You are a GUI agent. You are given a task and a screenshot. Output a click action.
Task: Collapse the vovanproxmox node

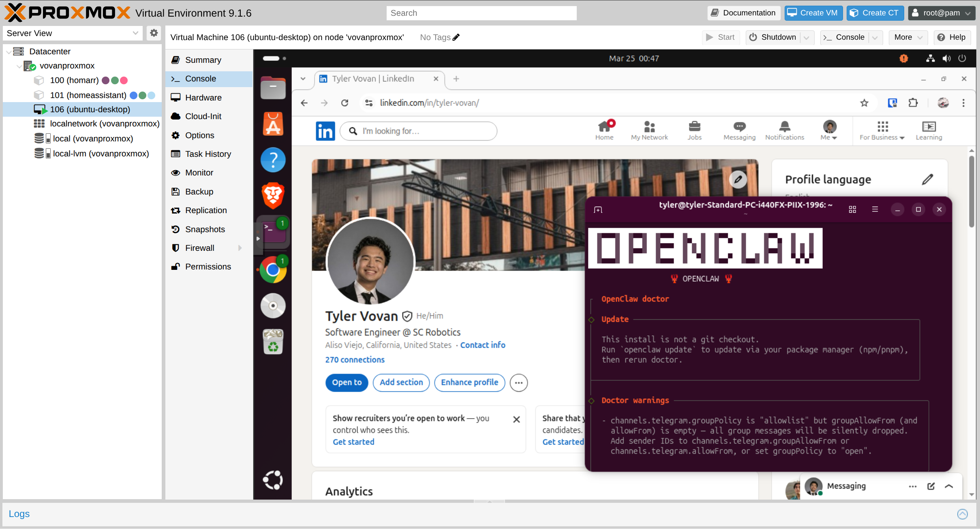19,66
